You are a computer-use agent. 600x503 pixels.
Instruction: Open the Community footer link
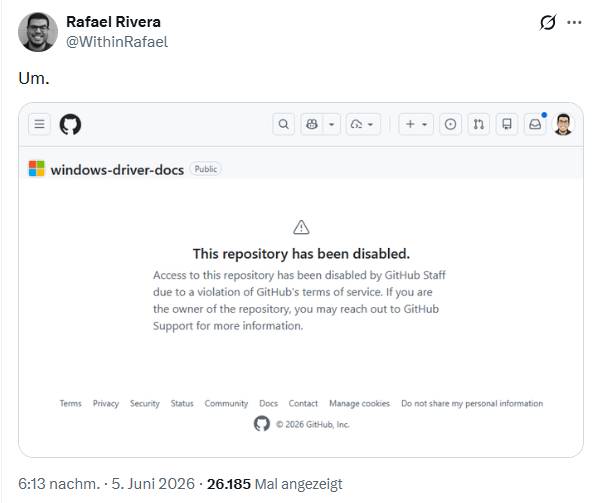[226, 404]
